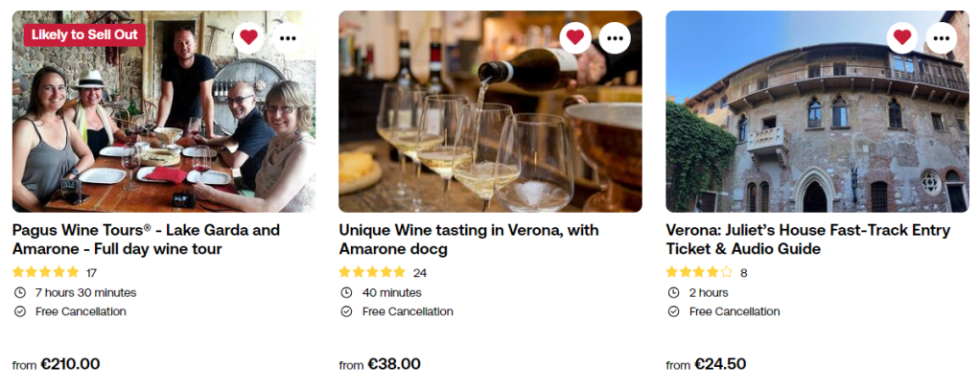Click the from €38.00 price
980x389 pixels.
tap(380, 364)
